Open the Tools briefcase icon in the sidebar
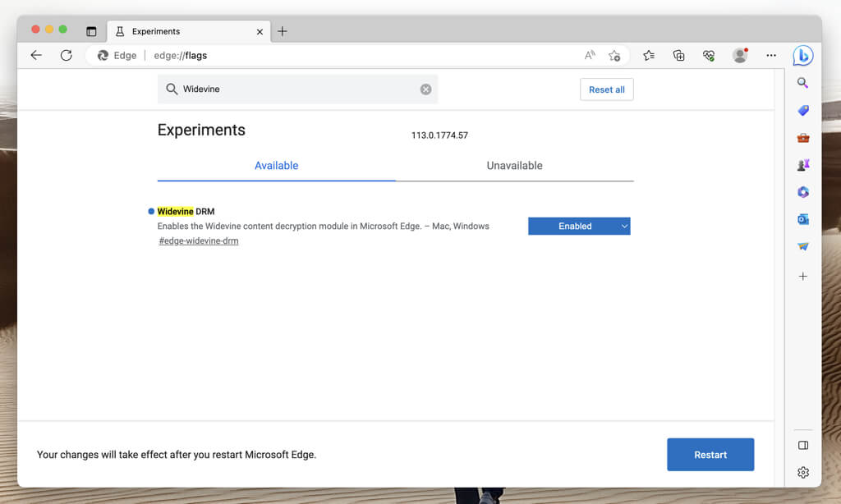The image size is (841, 504). point(803,137)
